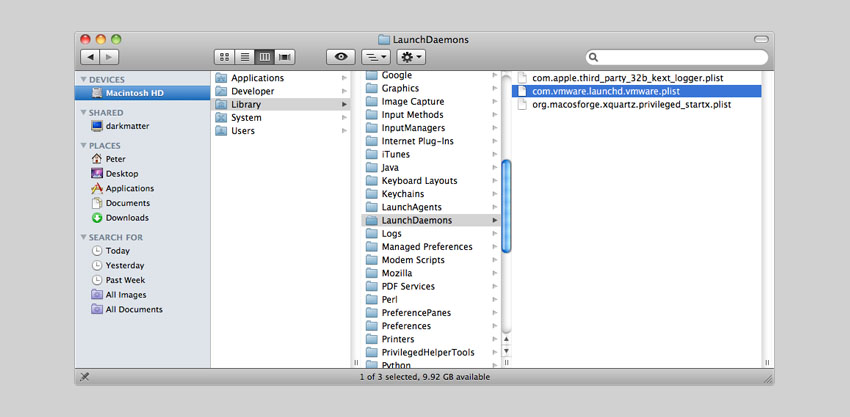The width and height of the screenshot is (850, 417).
Task: Select the PDF Services folder
Action: 431,286
